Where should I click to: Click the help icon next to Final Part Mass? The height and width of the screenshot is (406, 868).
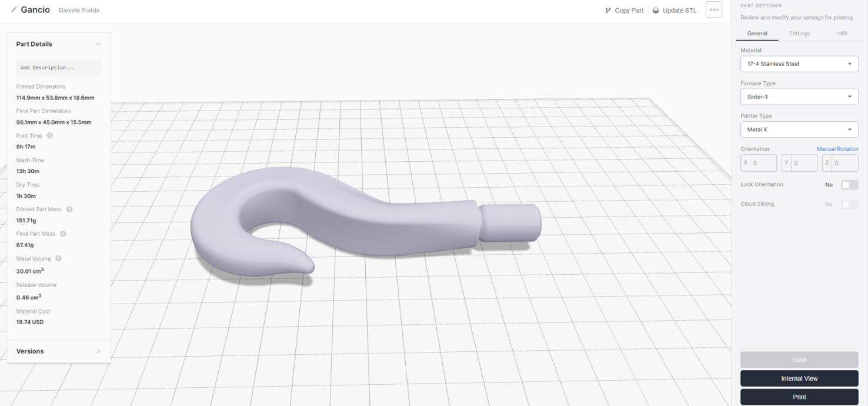coord(63,234)
